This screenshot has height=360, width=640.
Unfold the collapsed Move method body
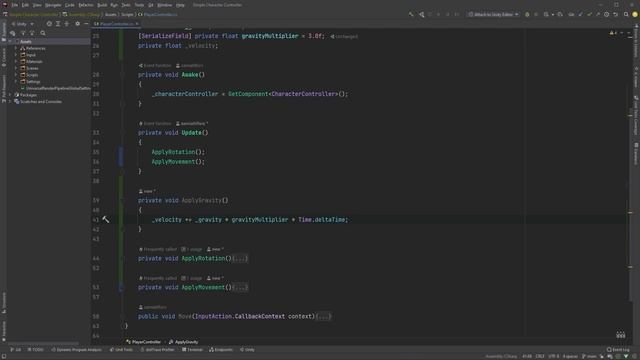[324, 316]
